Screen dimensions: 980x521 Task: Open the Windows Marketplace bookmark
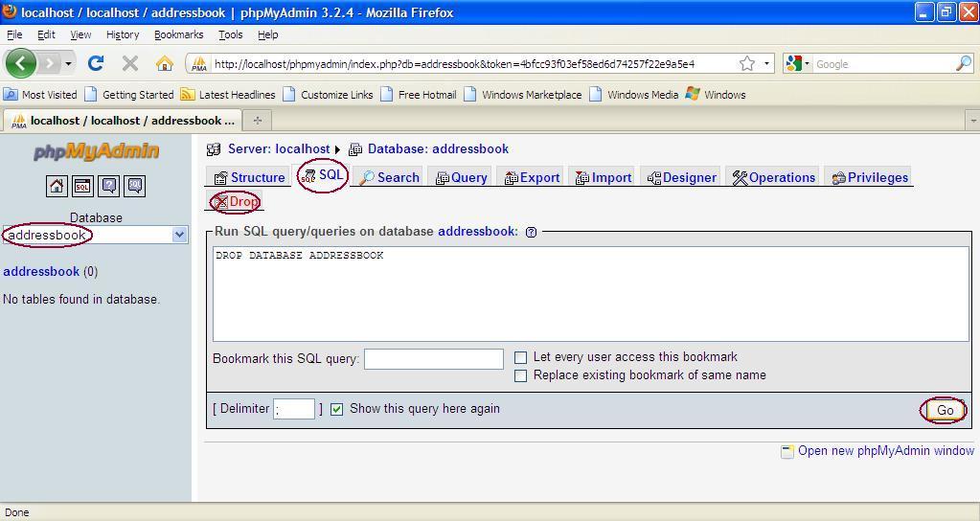(523, 94)
